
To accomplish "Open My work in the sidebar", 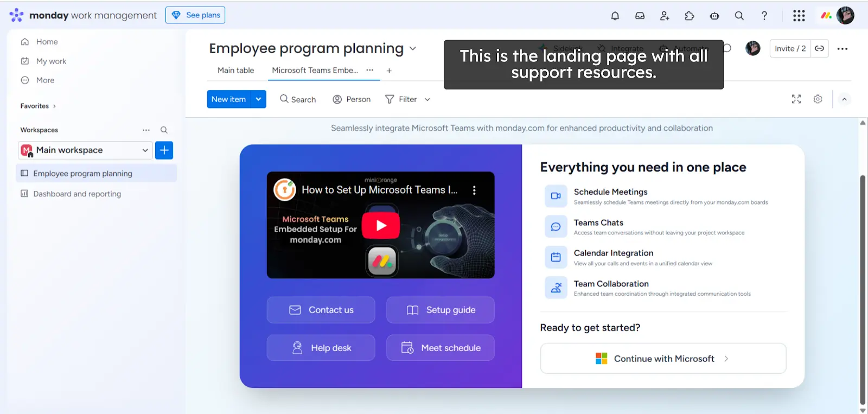I will 43,61.
